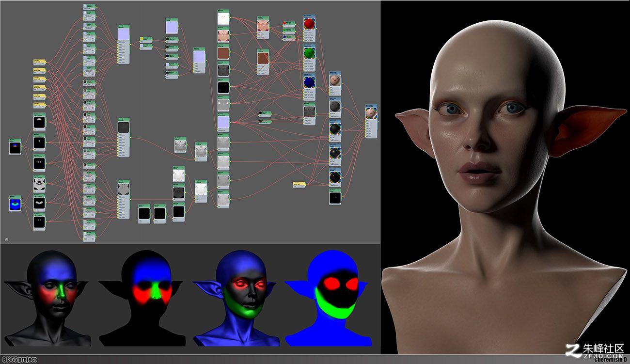Click the small navigator icon at graph corner
630x364 pixels.
point(6,239)
